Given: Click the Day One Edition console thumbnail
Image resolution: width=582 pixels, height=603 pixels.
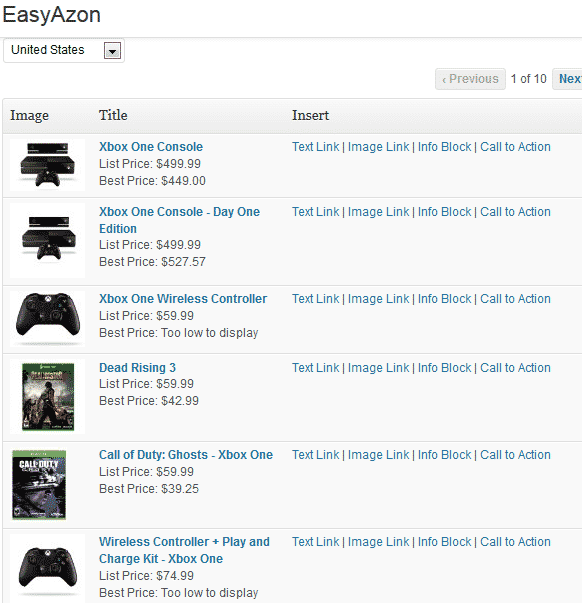Looking at the screenshot, I should [47, 240].
